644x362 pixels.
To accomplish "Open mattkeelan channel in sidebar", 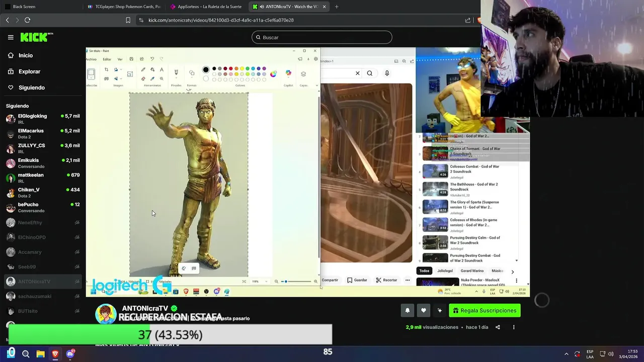I will (43, 177).
